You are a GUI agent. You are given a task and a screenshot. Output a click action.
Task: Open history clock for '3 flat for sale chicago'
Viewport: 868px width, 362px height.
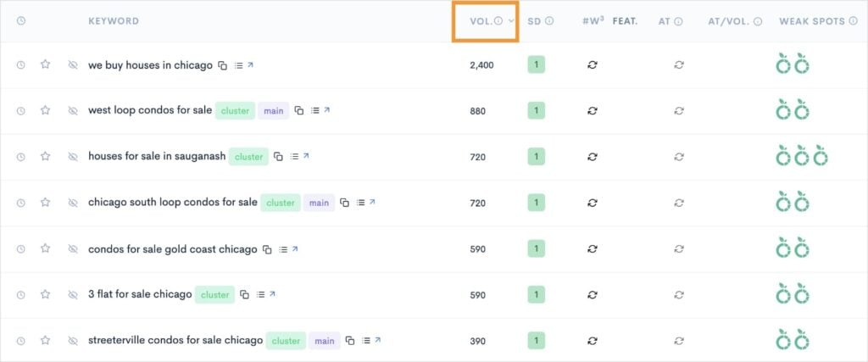(21, 295)
